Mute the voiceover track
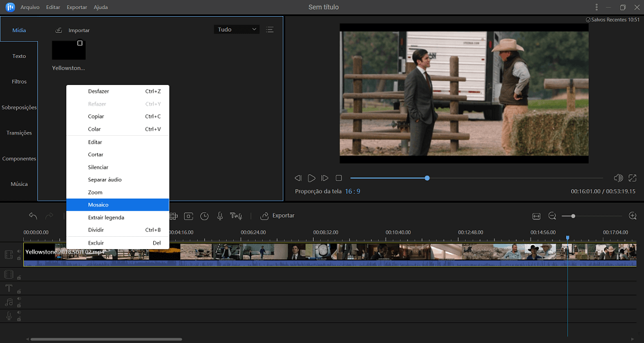Image resolution: width=644 pixels, height=343 pixels. point(19,313)
